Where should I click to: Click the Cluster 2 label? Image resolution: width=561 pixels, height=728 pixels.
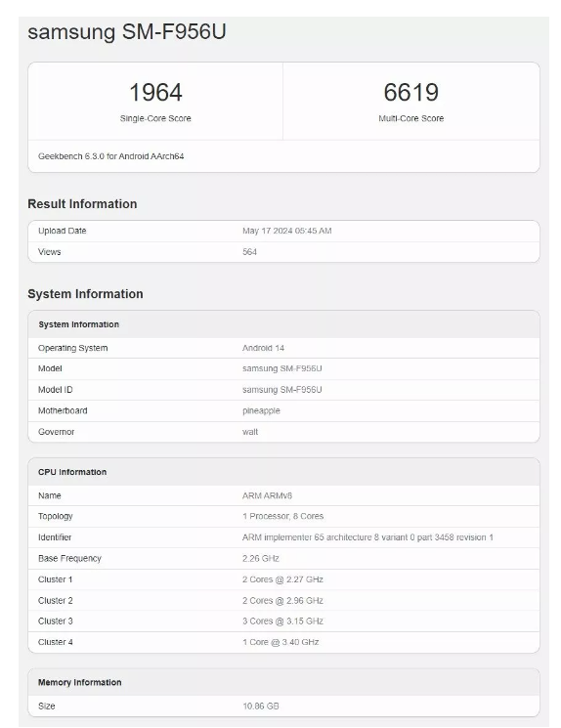click(56, 600)
